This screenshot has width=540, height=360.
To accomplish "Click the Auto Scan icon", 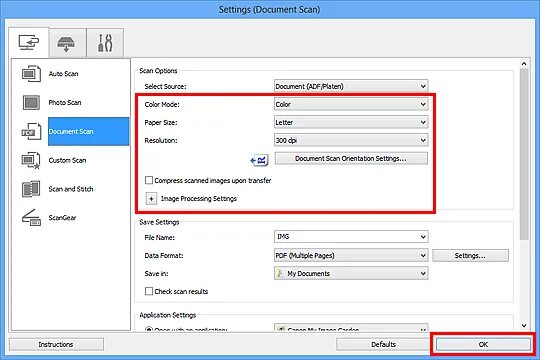I will pos(31,74).
